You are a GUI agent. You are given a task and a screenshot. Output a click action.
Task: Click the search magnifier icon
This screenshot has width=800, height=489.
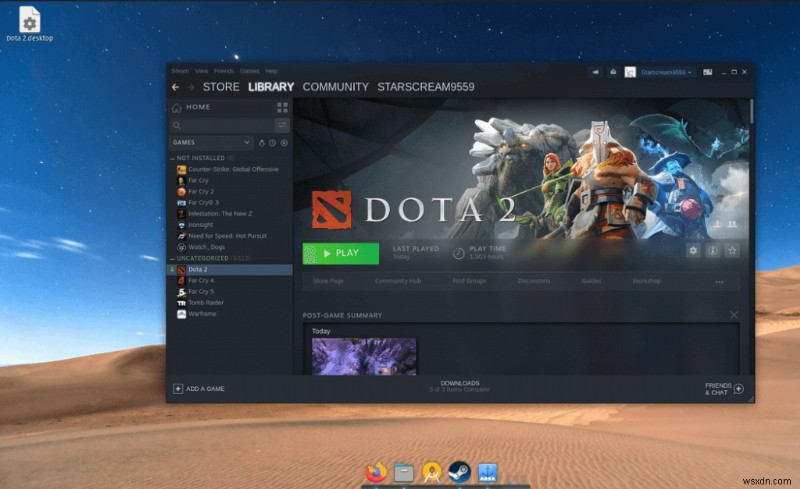[x=177, y=126]
